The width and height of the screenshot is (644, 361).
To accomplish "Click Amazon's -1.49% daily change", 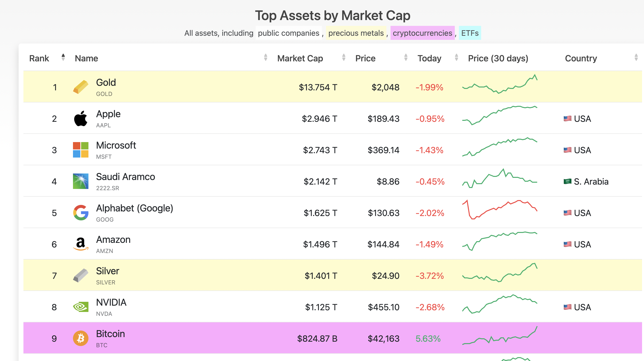I will 429,244.
